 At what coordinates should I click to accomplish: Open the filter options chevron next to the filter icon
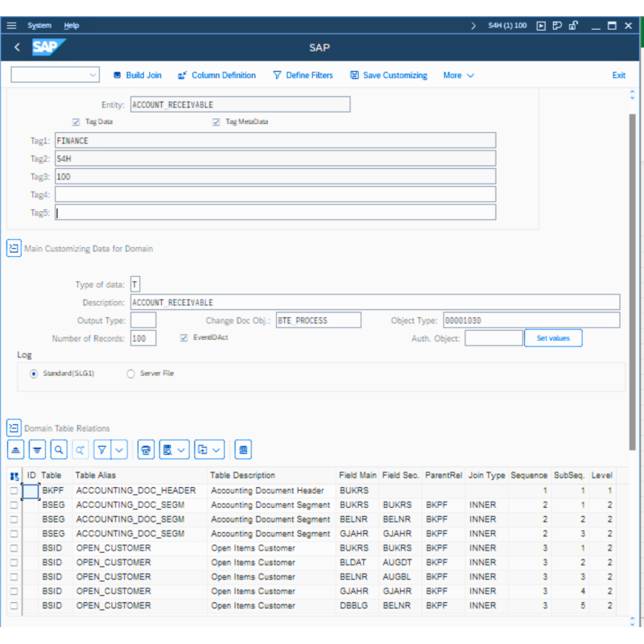[118, 449]
